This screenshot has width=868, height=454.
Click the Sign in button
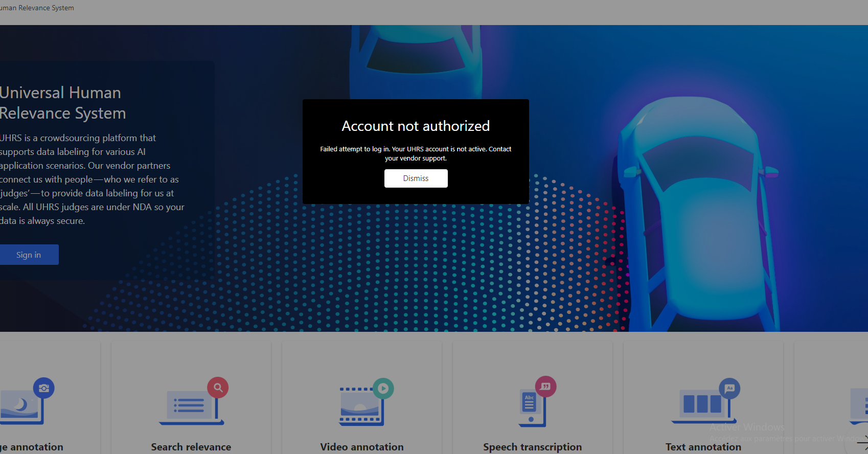(x=29, y=255)
